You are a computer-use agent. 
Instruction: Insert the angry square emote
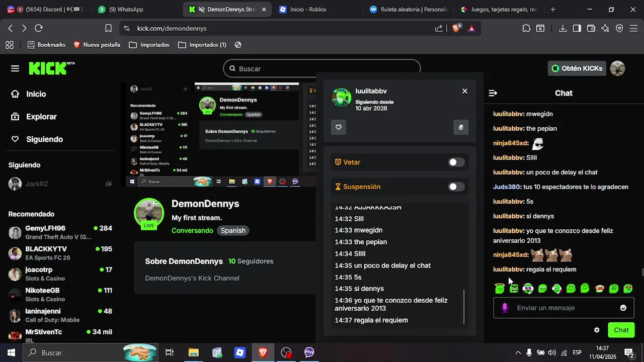click(514, 289)
